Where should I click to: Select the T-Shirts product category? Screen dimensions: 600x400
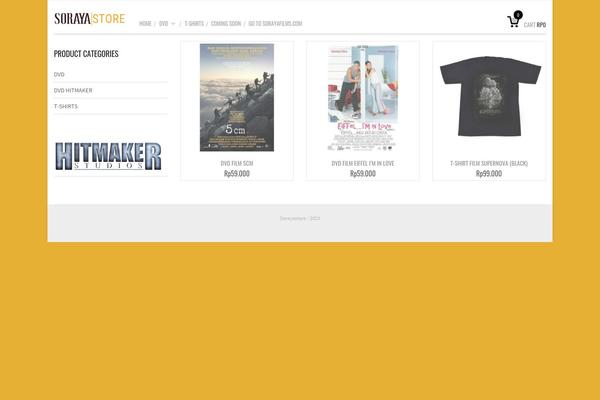tap(66, 106)
